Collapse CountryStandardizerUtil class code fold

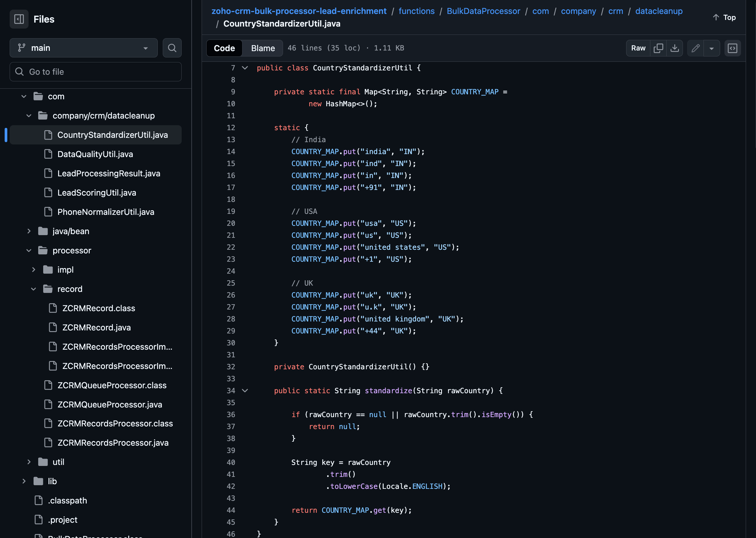pyautogui.click(x=245, y=68)
